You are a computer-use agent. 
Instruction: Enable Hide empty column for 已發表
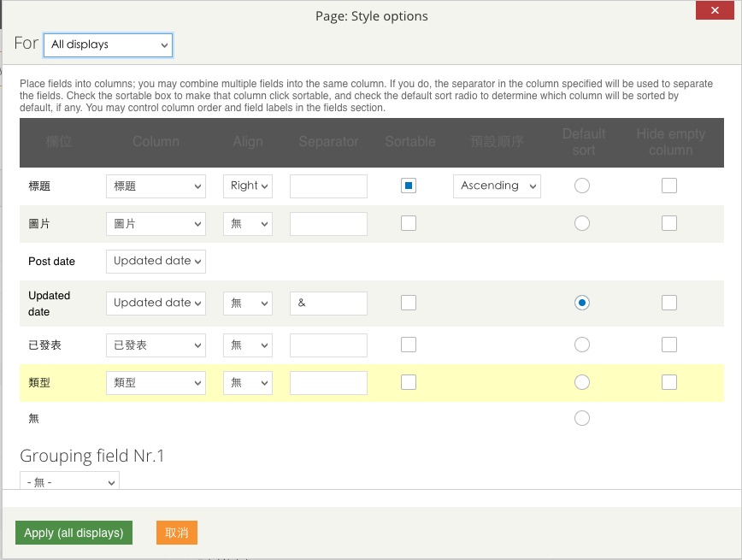669,345
